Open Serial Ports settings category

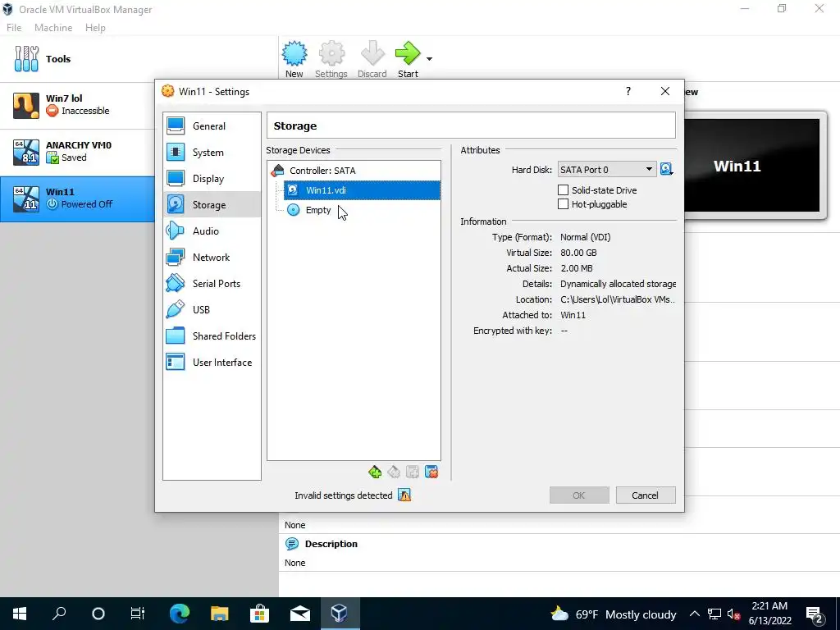tap(212, 283)
